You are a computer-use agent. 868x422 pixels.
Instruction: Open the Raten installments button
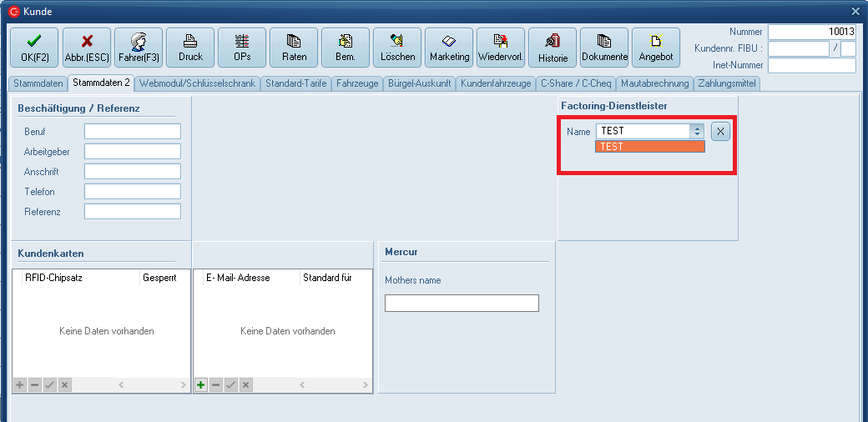coord(294,48)
